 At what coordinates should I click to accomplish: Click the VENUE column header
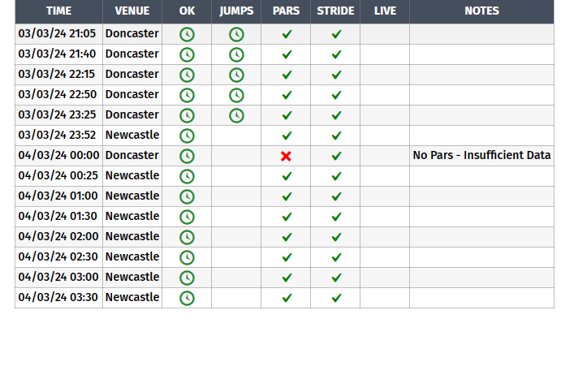coord(132,11)
